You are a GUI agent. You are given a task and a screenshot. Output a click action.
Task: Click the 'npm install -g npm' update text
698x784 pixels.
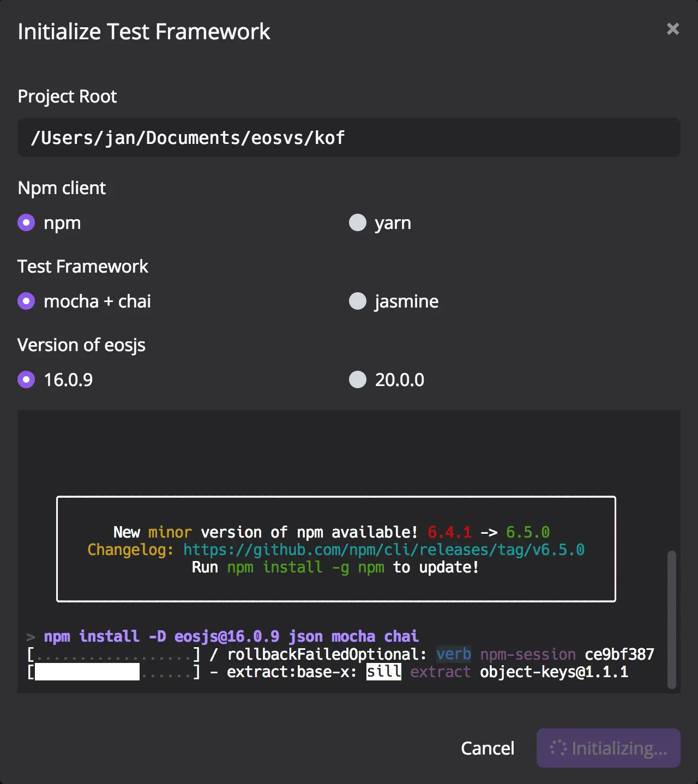click(x=305, y=567)
